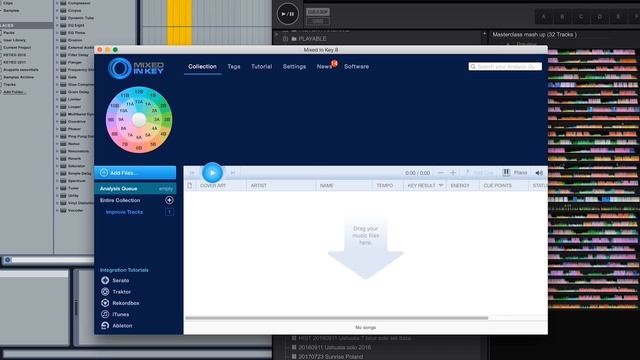The width and height of the screenshot is (640, 360).
Task: Select User Library in Ableton Places
Action: click(14, 40)
